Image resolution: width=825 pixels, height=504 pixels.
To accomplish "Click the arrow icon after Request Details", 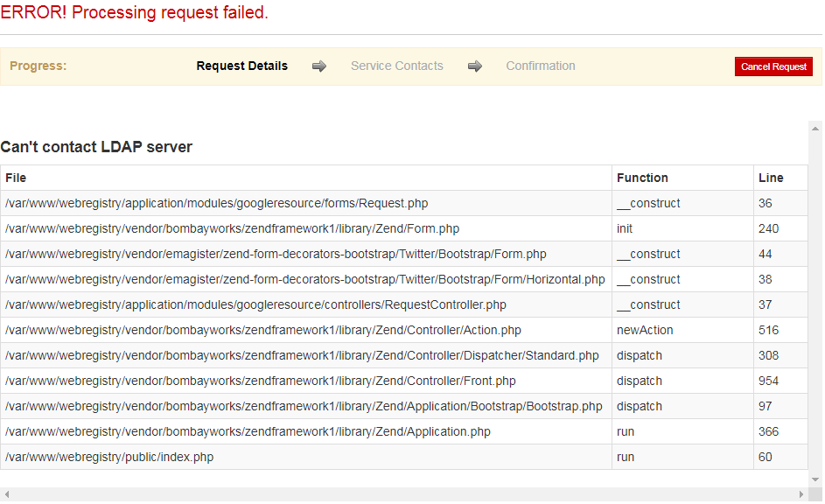I will pyautogui.click(x=319, y=66).
